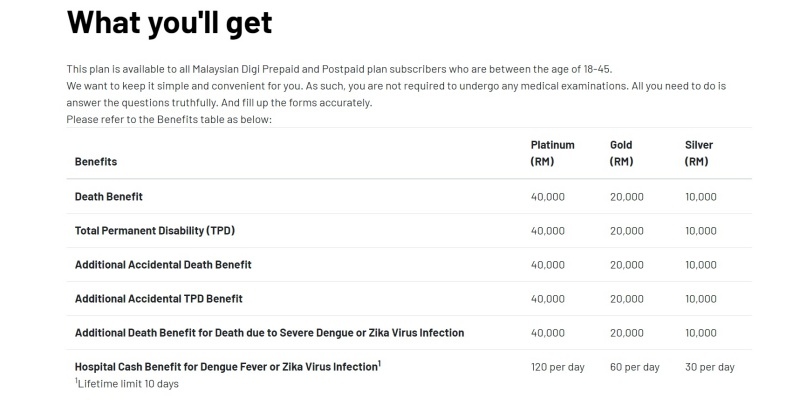800x406 pixels.
Task: Click Hospital Cash Benefit for Dengue Fever label
Action: (228, 367)
